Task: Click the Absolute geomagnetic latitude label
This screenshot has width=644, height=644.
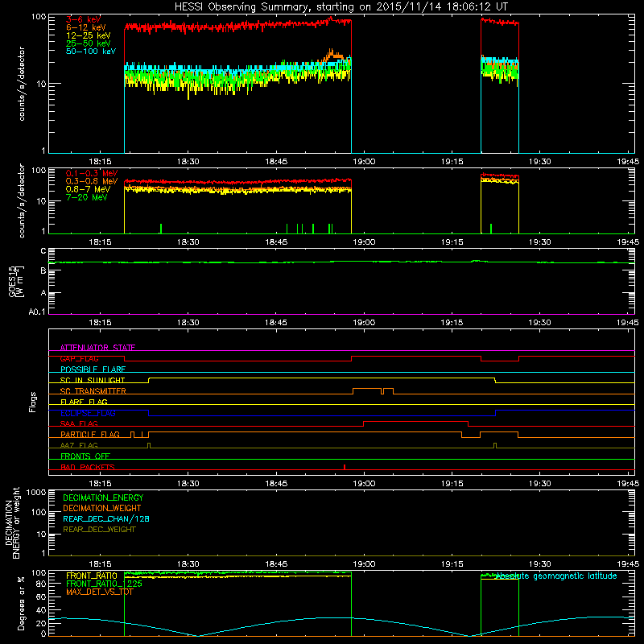Action: [x=556, y=576]
